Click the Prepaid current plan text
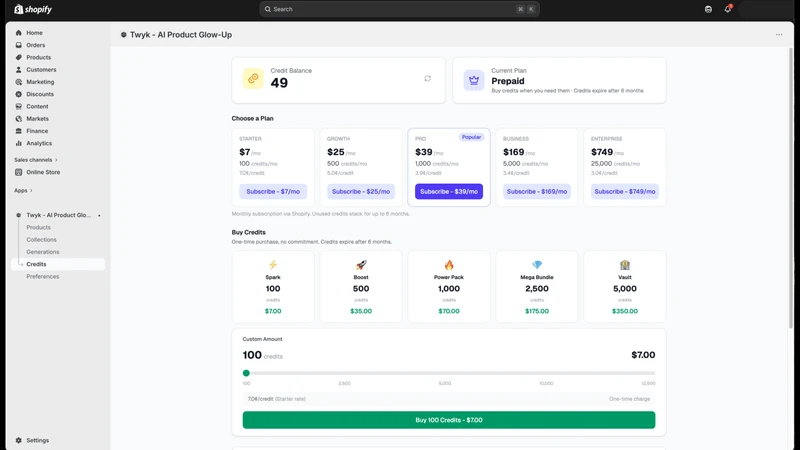Viewport: 800px width, 450px height. click(x=508, y=81)
